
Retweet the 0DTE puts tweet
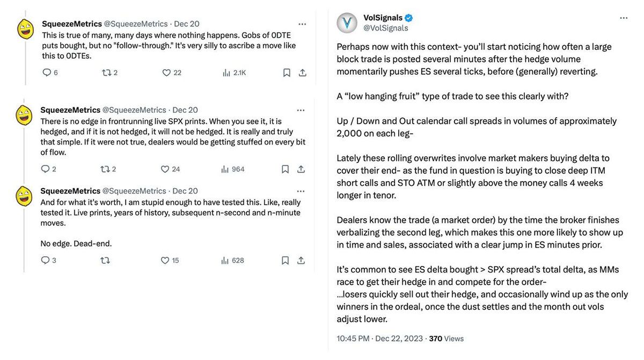pyautogui.click(x=106, y=73)
